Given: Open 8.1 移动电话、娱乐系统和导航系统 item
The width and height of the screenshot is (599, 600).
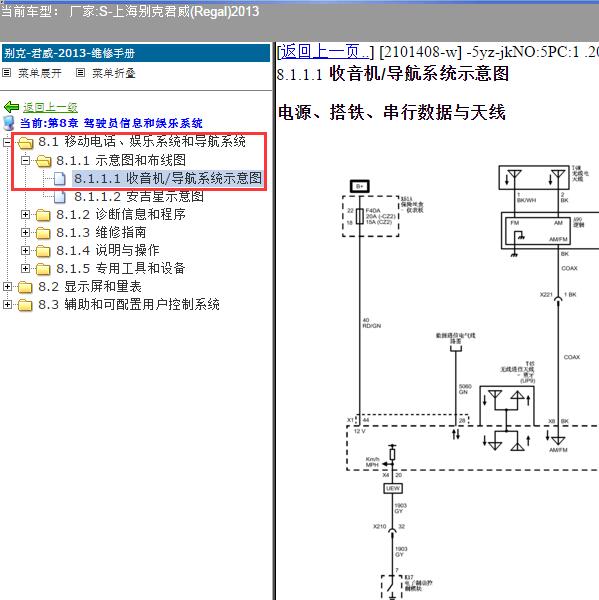Looking at the screenshot, I should point(142,142).
